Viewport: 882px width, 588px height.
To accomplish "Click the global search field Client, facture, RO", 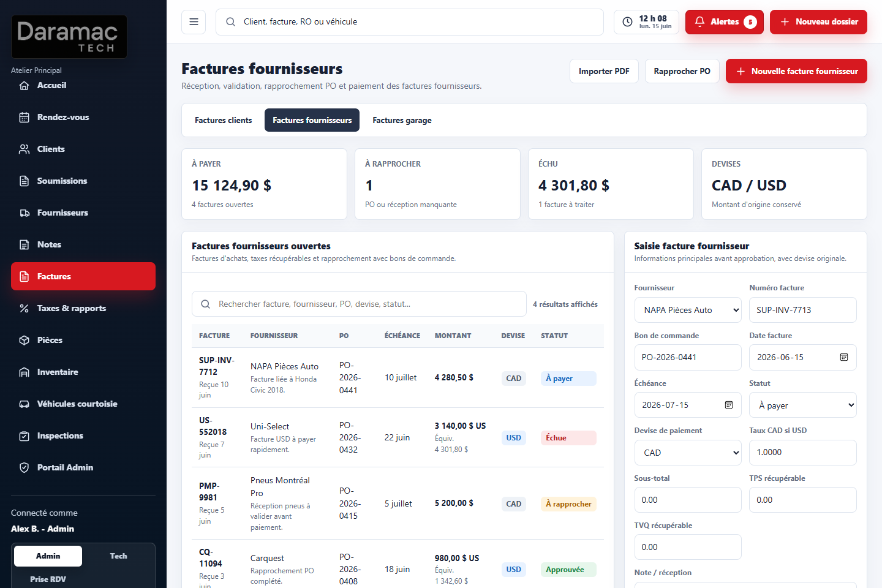I will 410,22.
